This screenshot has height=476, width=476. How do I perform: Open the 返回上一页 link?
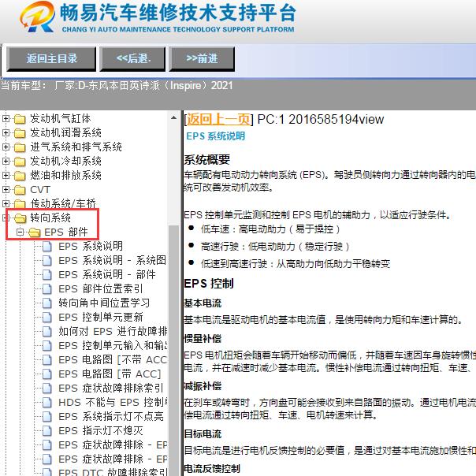[218, 119]
